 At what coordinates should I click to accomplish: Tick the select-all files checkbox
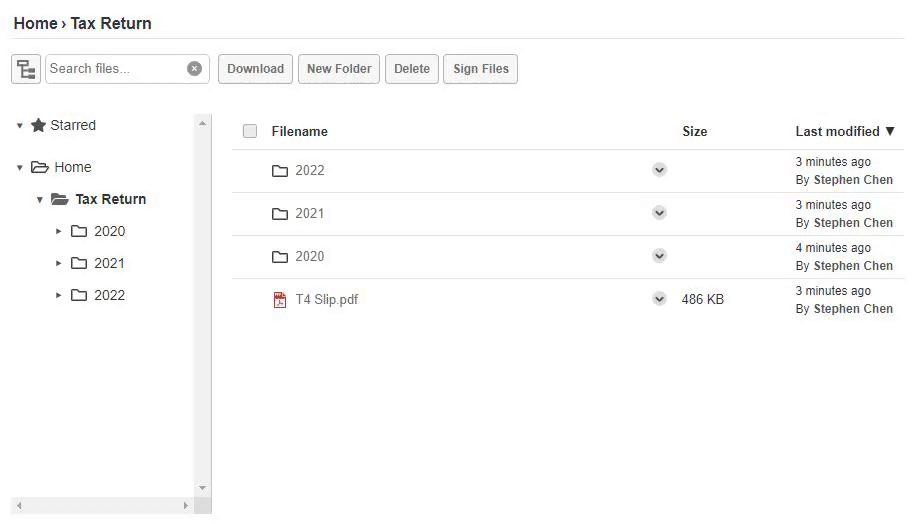pyautogui.click(x=250, y=131)
